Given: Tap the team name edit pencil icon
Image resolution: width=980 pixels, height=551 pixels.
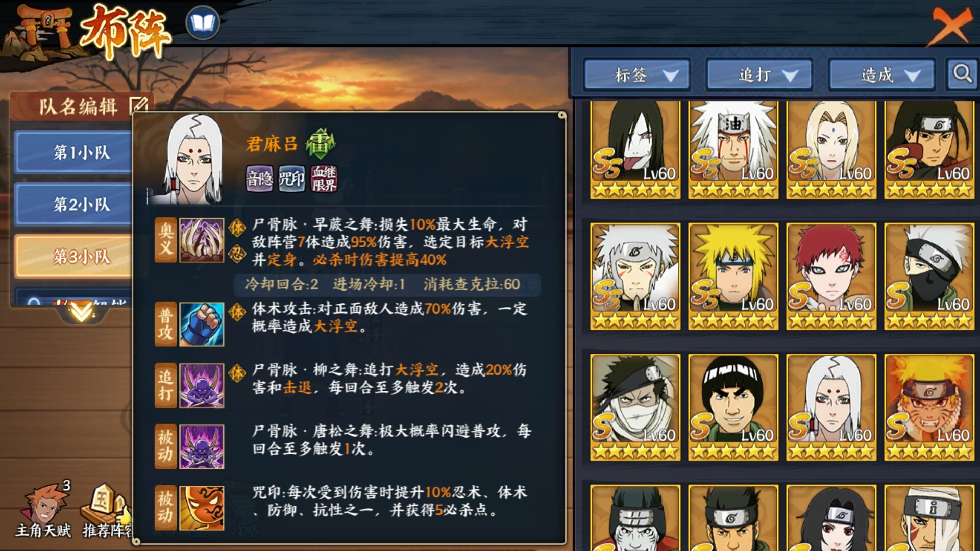Looking at the screenshot, I should click(138, 106).
